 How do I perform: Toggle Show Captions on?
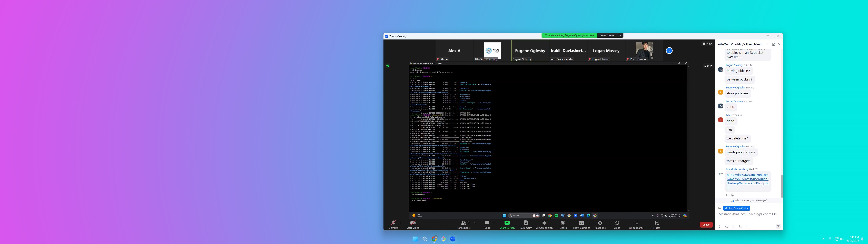(x=581, y=225)
